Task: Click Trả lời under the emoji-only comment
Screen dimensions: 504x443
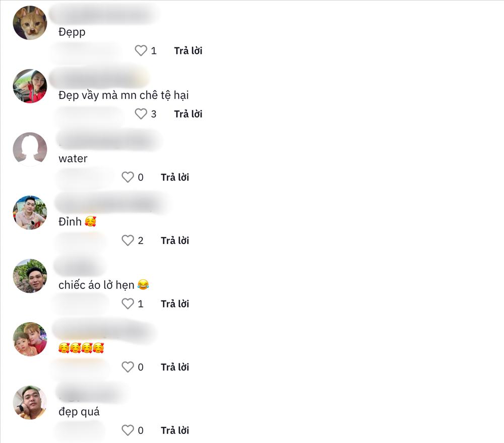Action: coord(175,367)
